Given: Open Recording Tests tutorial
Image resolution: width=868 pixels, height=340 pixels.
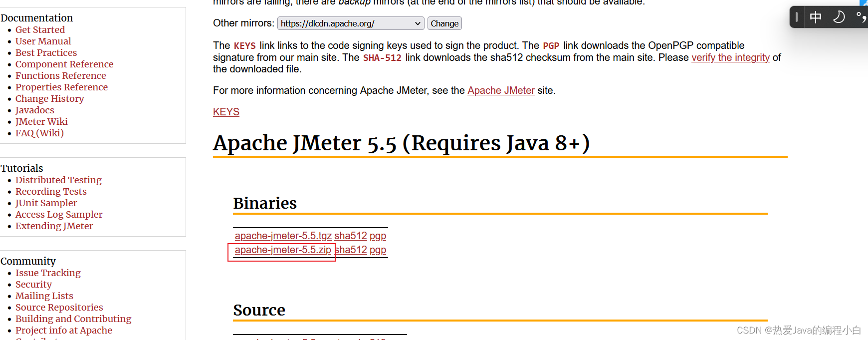Looking at the screenshot, I should tap(51, 192).
